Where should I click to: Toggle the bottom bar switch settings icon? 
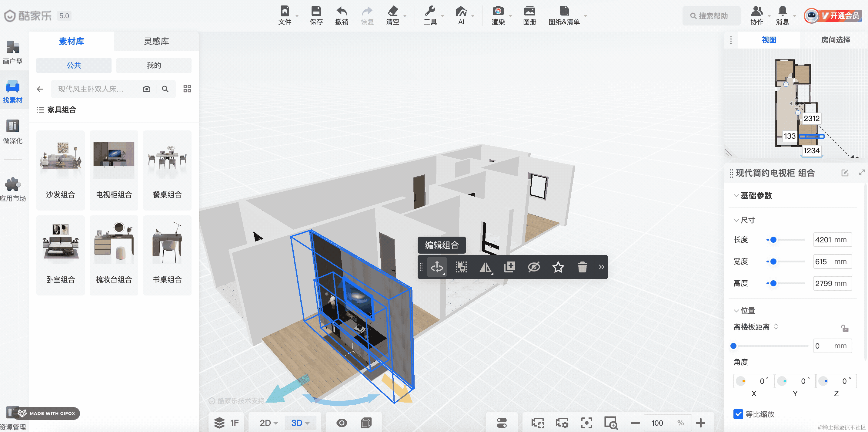point(502,423)
